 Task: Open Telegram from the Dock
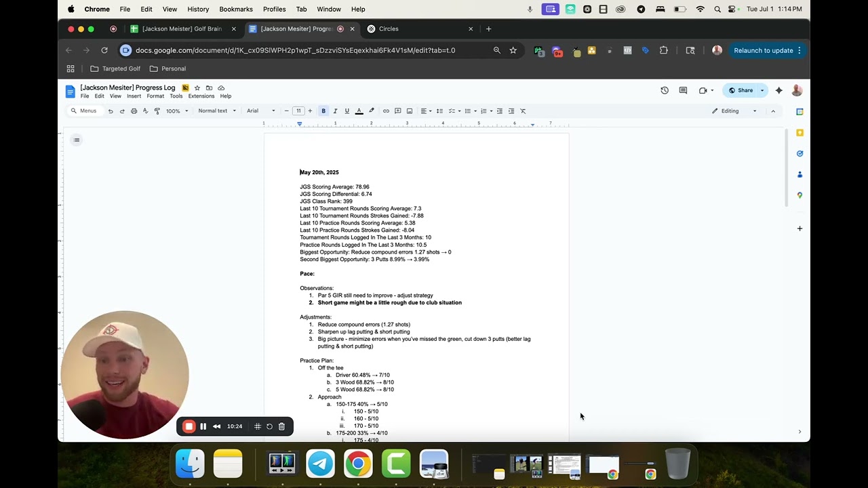click(320, 464)
